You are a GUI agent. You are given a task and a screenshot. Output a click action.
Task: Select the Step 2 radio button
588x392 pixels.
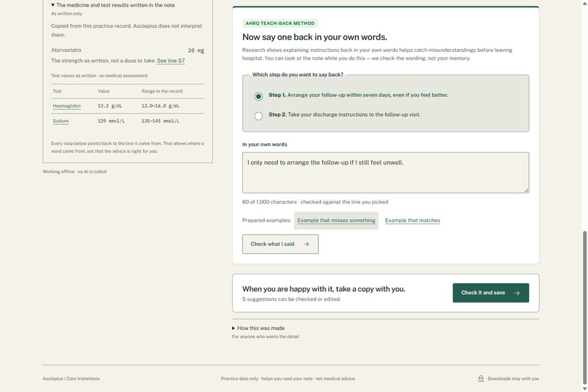click(x=258, y=116)
